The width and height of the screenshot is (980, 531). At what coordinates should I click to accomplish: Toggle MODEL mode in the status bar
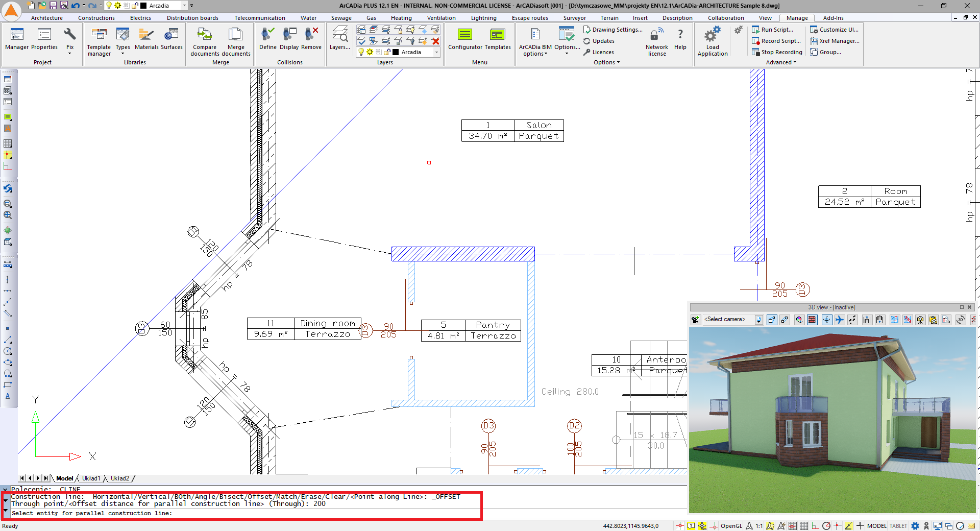tap(876, 526)
